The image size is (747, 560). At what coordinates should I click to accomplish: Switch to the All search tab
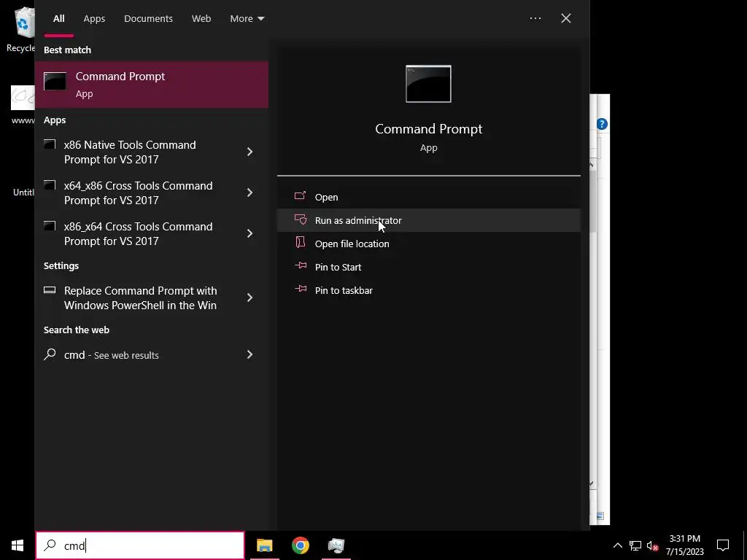pyautogui.click(x=58, y=18)
